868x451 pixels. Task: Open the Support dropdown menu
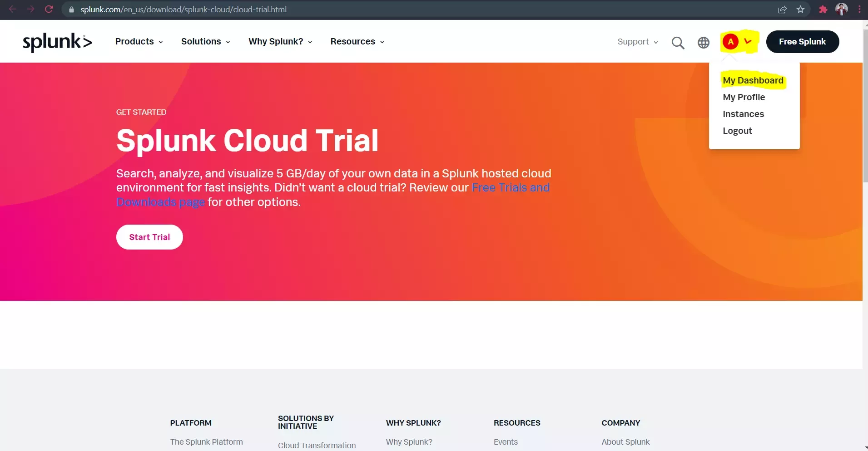click(637, 42)
